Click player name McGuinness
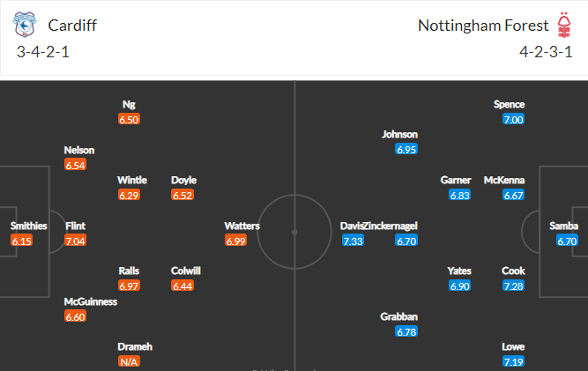The image size is (588, 371). coord(91,301)
